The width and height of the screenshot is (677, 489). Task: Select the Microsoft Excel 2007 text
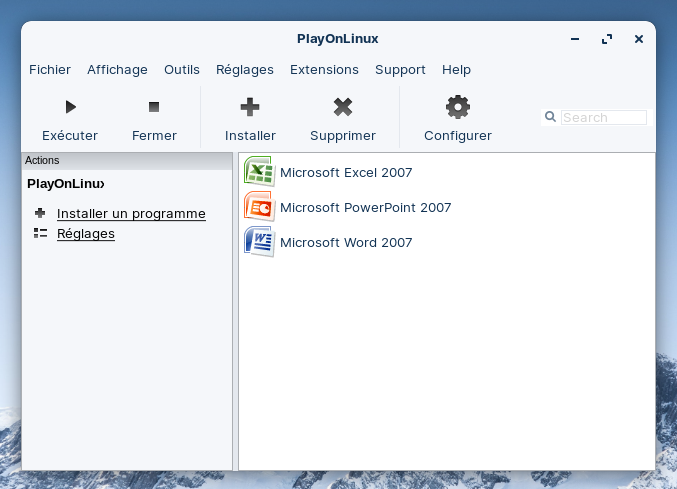[346, 173]
